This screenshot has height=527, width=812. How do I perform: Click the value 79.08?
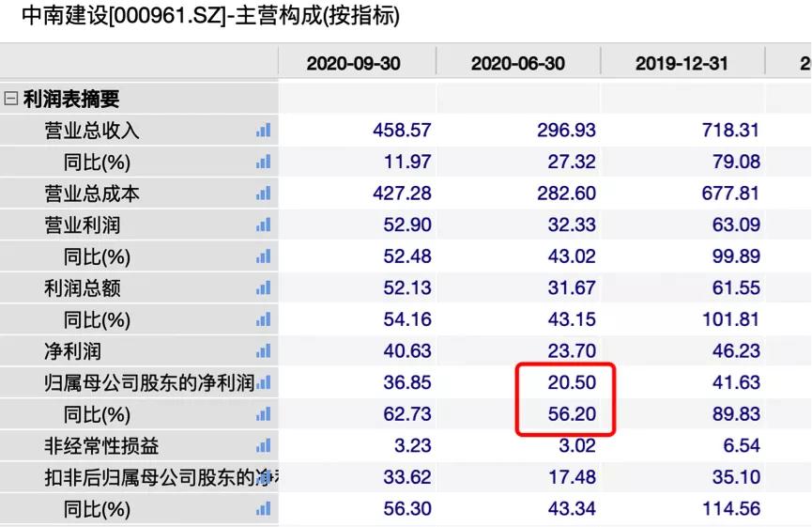pos(736,162)
